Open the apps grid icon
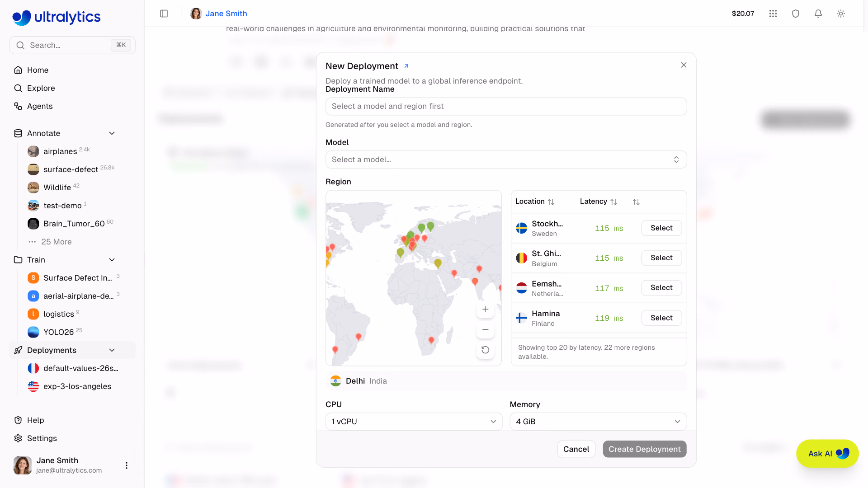Image resolution: width=868 pixels, height=488 pixels. click(x=773, y=14)
